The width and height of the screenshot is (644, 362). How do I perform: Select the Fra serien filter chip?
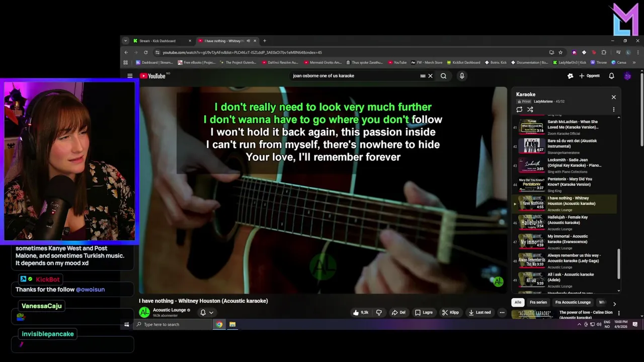pyautogui.click(x=538, y=302)
